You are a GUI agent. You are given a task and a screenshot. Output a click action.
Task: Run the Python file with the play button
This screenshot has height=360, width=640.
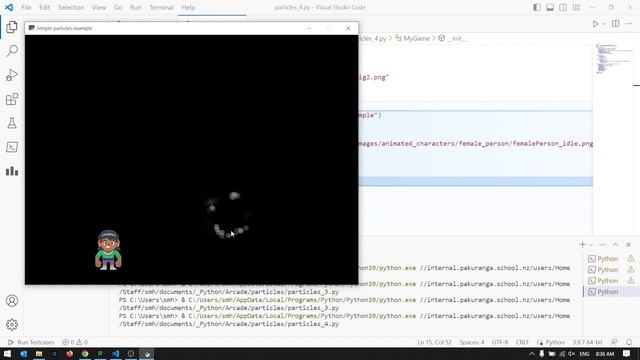(x=596, y=24)
